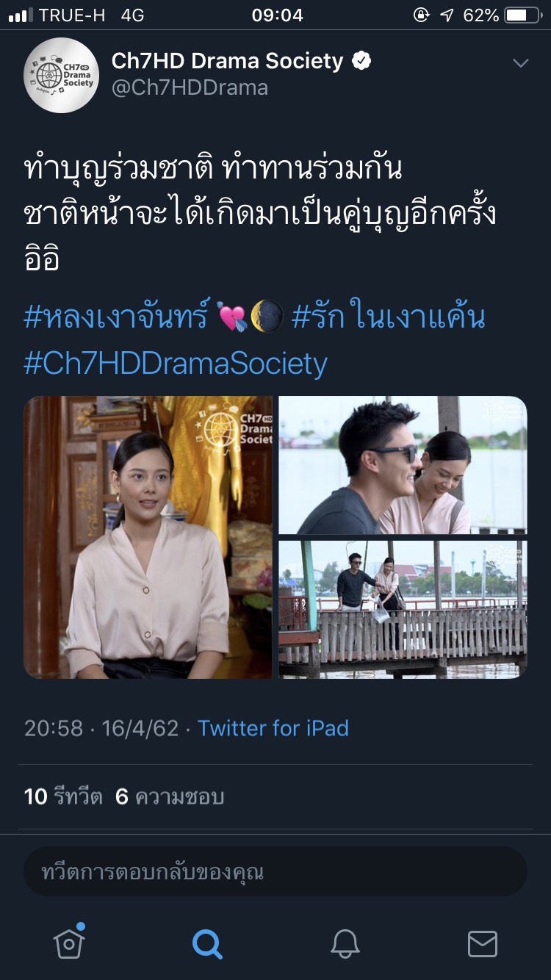Screen dimensions: 551x980
Task: View the 6 likes list
Action: point(170,796)
